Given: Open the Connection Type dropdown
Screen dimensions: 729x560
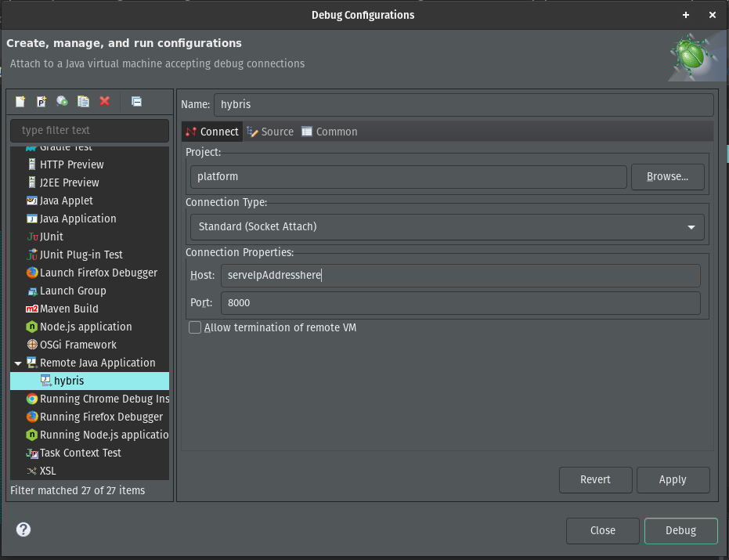Looking at the screenshot, I should pyautogui.click(x=446, y=227).
